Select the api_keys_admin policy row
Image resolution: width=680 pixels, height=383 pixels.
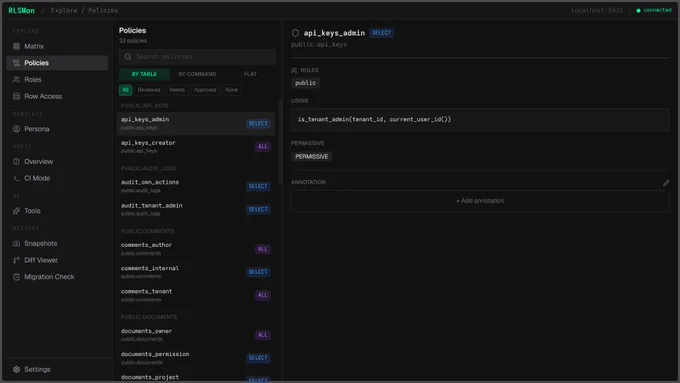pyautogui.click(x=196, y=123)
